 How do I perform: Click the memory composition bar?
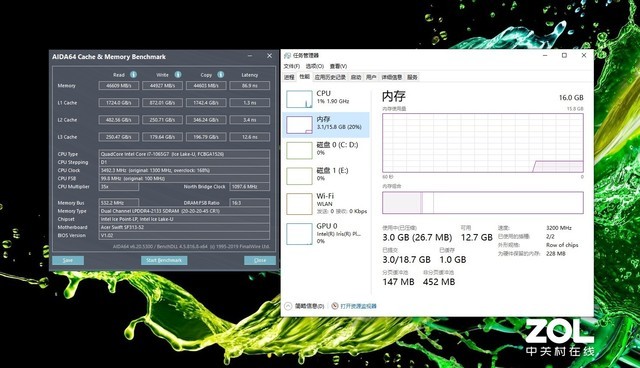[482, 203]
